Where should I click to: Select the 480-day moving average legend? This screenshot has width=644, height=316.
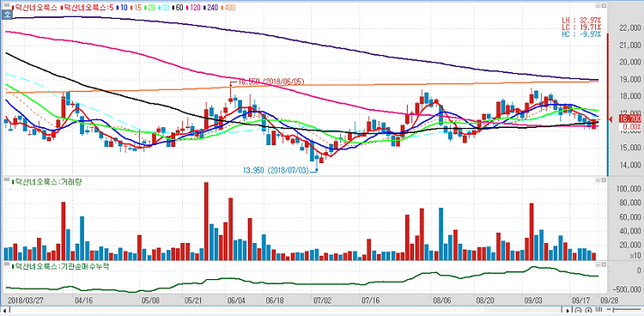pyautogui.click(x=228, y=8)
